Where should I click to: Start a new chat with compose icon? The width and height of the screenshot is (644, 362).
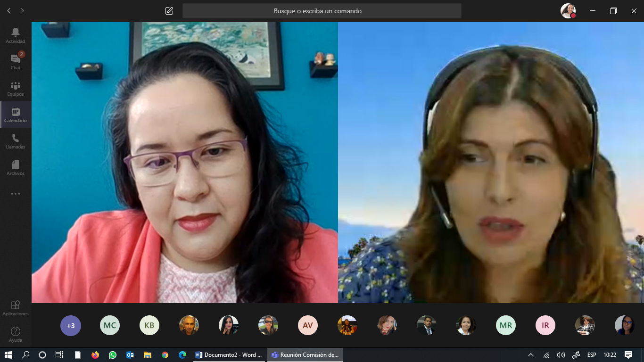coord(169,11)
